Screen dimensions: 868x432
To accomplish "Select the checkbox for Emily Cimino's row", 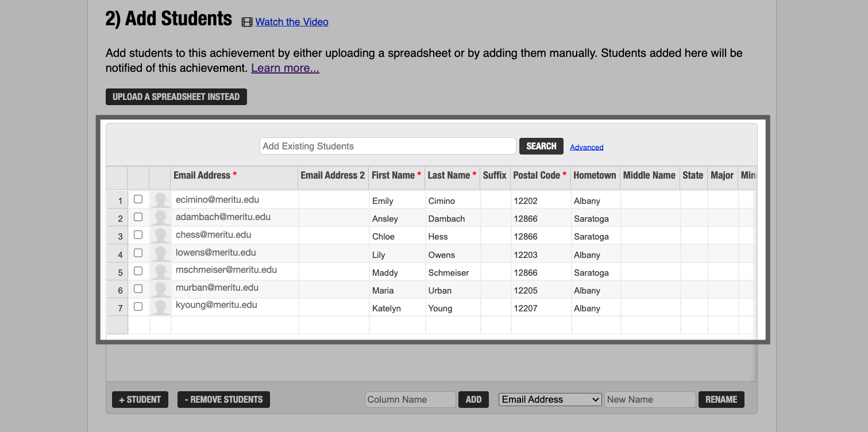I will click(138, 199).
